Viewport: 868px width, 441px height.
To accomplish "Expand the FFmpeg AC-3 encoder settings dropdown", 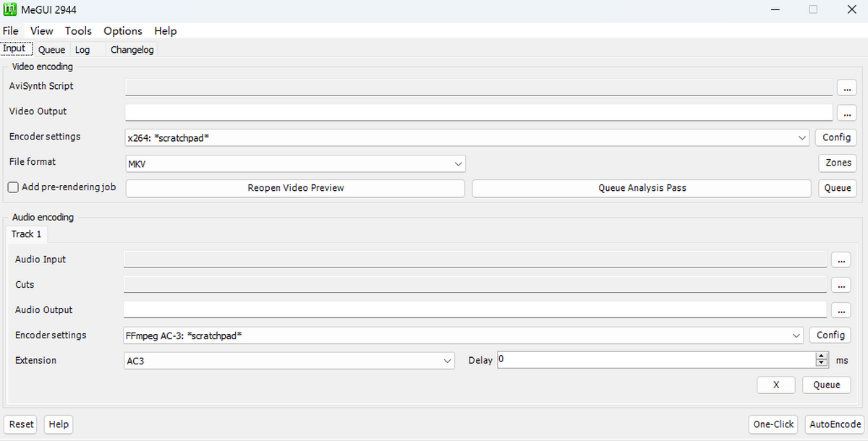I will coord(796,335).
